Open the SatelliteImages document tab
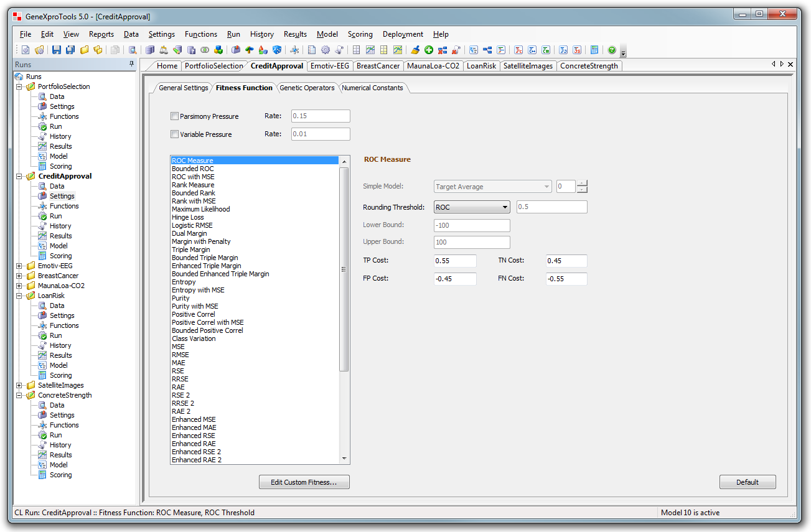Screen dimensions: 811x532 (528, 66)
